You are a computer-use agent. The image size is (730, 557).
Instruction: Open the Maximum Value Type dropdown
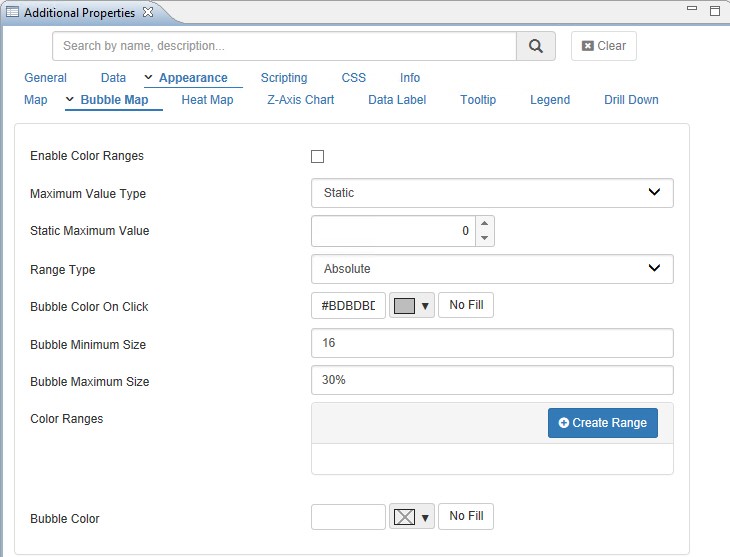coord(492,193)
